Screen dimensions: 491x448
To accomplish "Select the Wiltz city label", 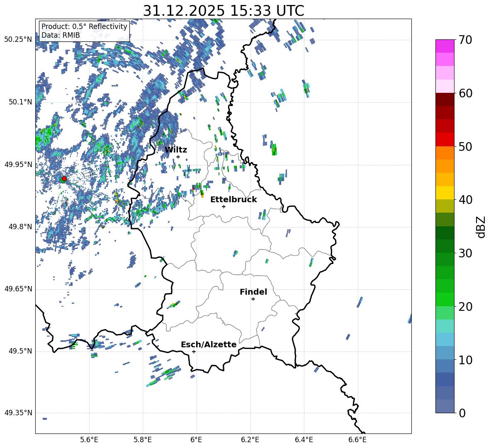I will 176,150.
